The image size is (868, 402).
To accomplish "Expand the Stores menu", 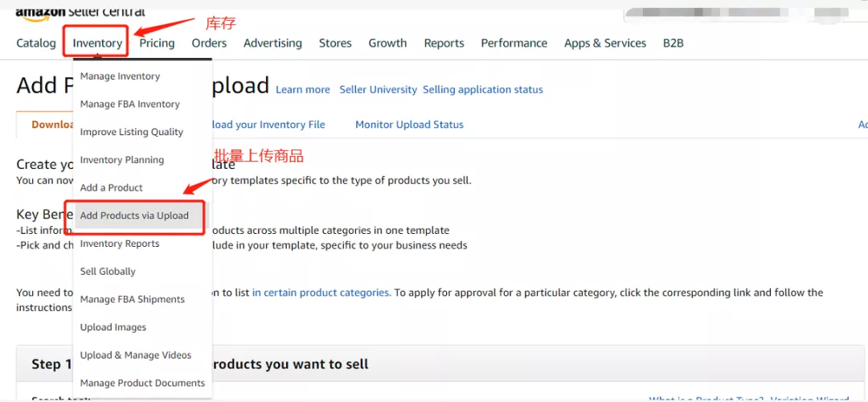I will 335,43.
